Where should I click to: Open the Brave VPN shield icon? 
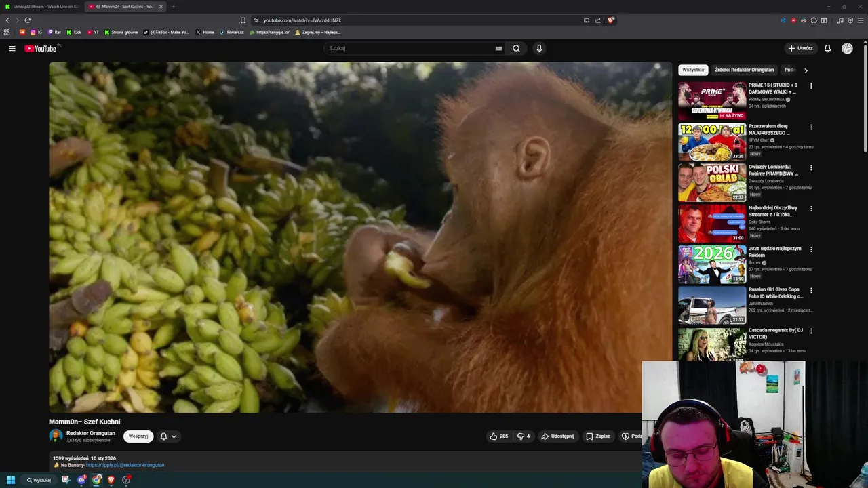click(850, 20)
